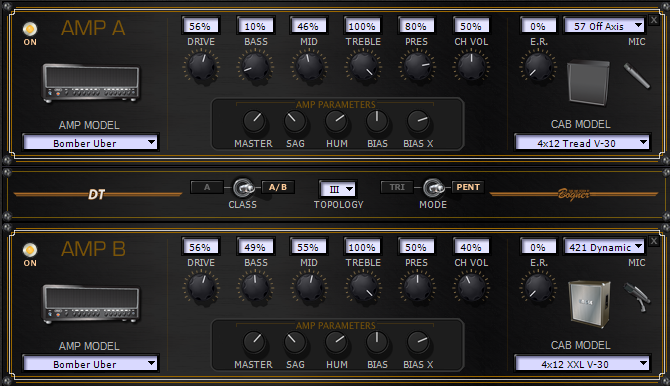The image size is (670, 386).
Task: Click Amp A E.R. 0% value field
Action: click(x=538, y=26)
